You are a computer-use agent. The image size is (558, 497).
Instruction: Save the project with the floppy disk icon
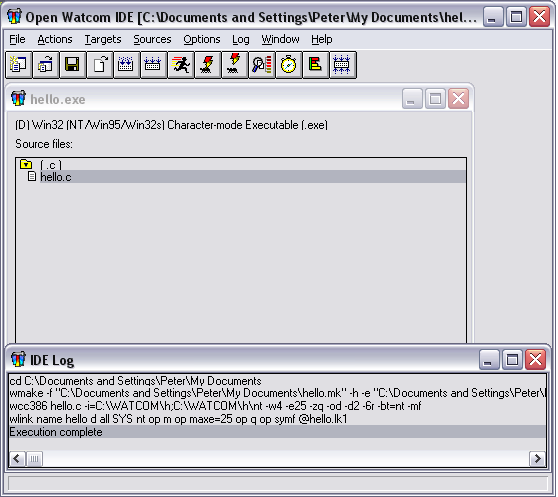pyautogui.click(x=73, y=65)
